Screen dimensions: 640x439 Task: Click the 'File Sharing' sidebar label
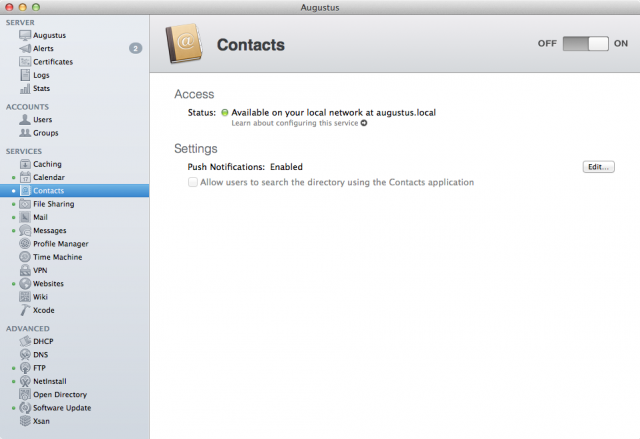tap(54, 204)
